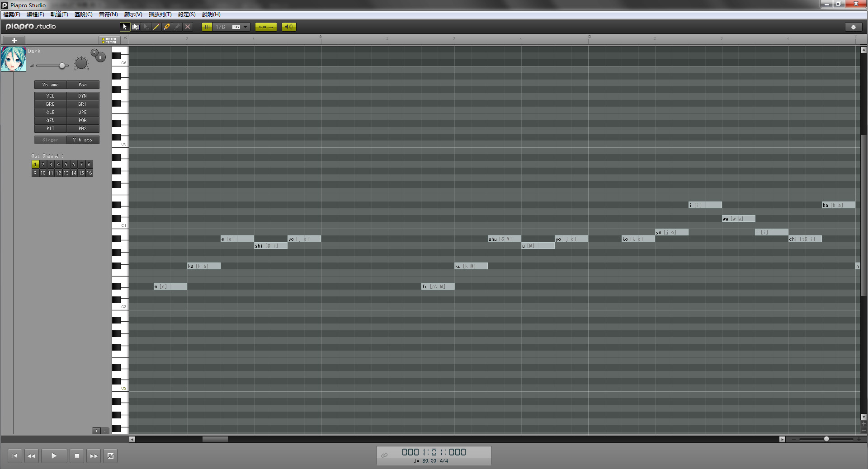This screenshot has height=469, width=868.
Task: Click the add track plus button
Action: coord(14,40)
